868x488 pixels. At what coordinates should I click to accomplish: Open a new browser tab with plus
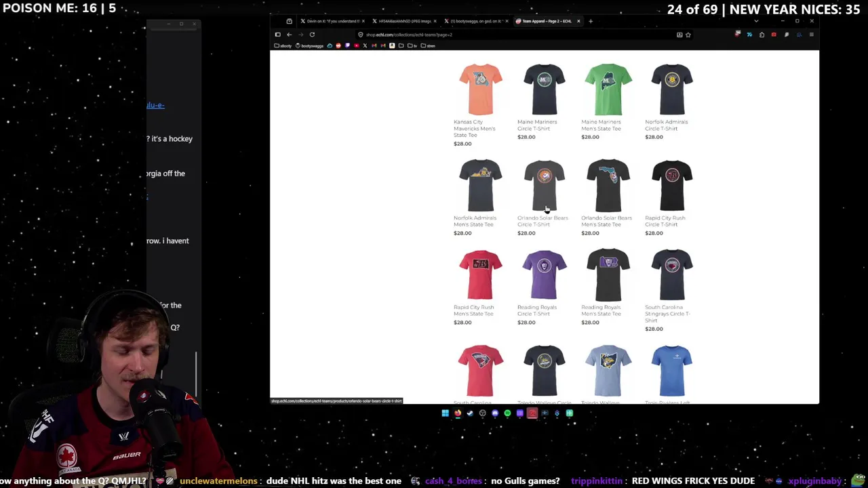click(x=591, y=21)
